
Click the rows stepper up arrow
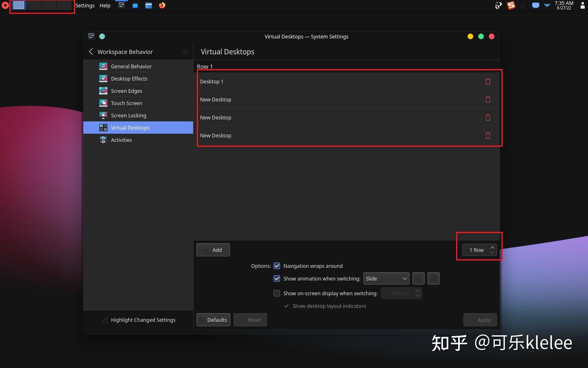click(492, 247)
